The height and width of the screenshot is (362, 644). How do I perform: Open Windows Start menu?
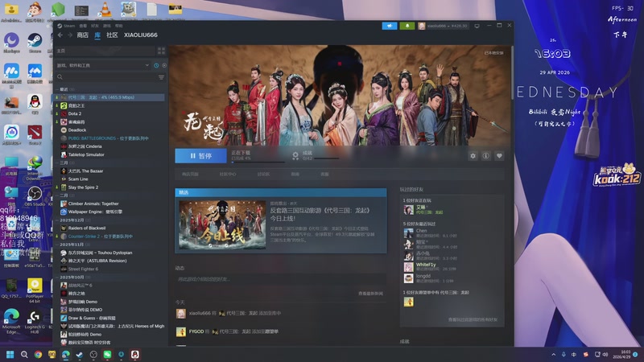click(x=10, y=354)
